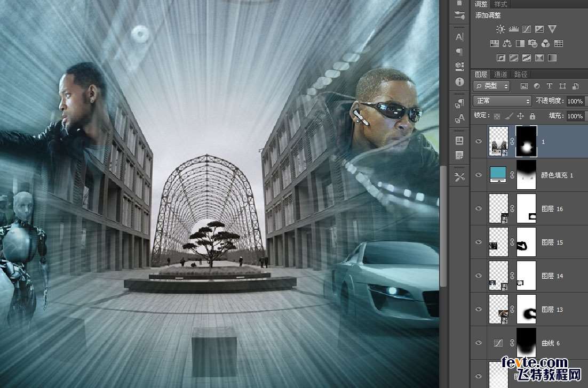
Task: Switch to the 通道 tab
Action: (x=500, y=74)
